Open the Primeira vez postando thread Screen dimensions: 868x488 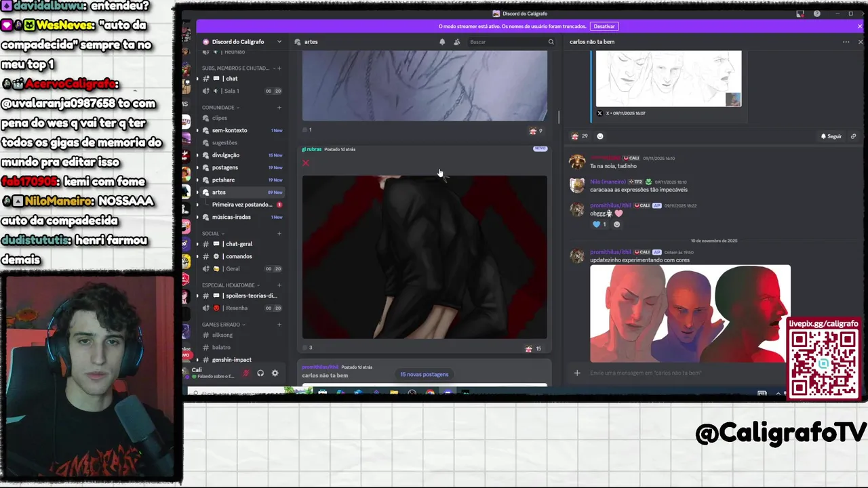(x=245, y=205)
